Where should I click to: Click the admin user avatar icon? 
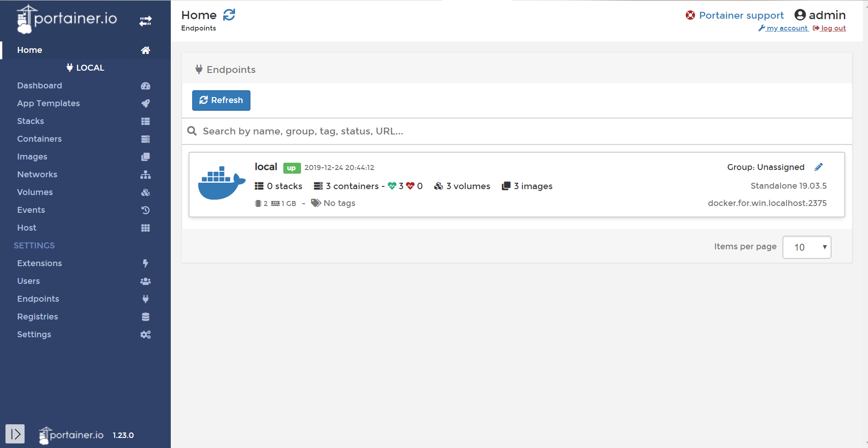coord(800,15)
